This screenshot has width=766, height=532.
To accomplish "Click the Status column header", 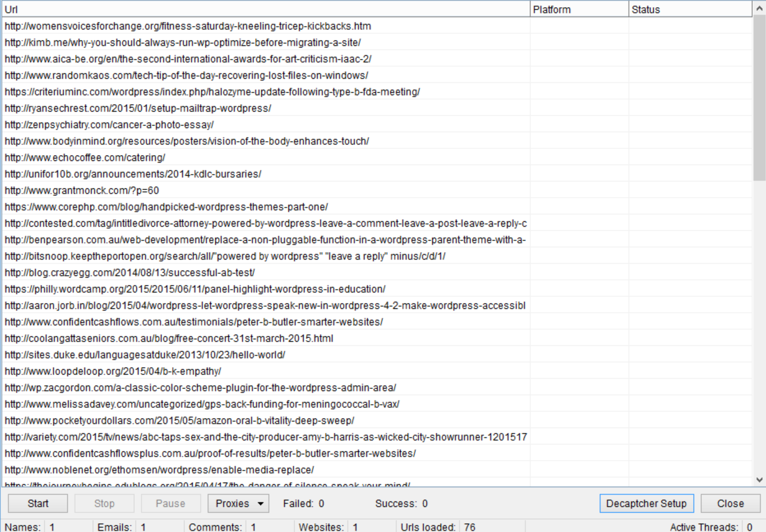I will click(x=689, y=9).
